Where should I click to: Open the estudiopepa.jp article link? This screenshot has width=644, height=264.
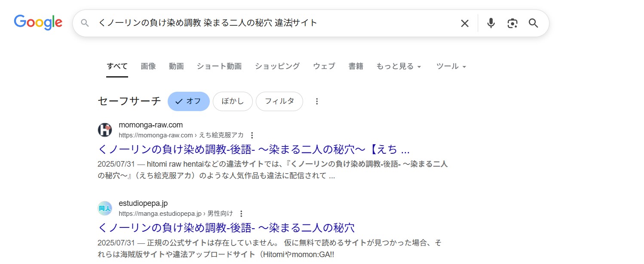coord(227,227)
